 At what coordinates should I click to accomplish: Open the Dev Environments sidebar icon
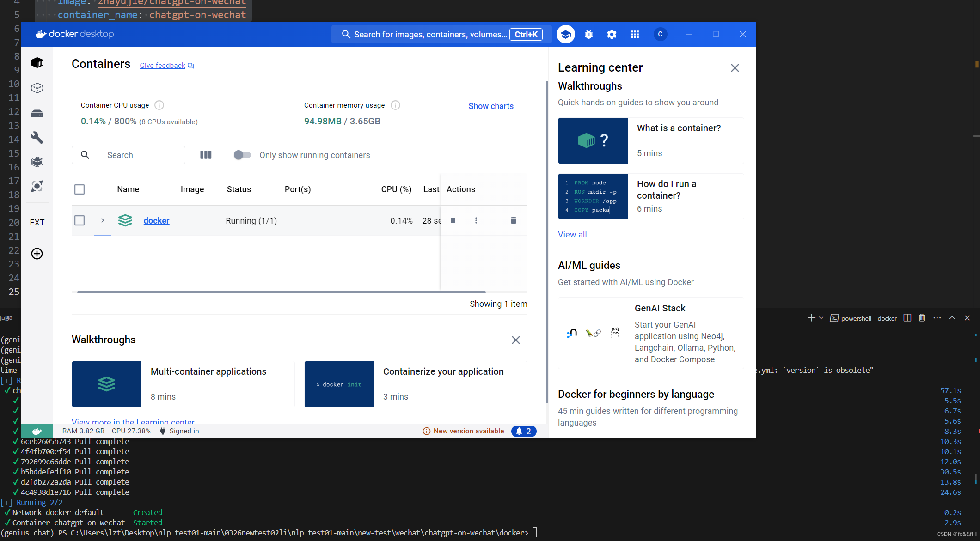(37, 162)
